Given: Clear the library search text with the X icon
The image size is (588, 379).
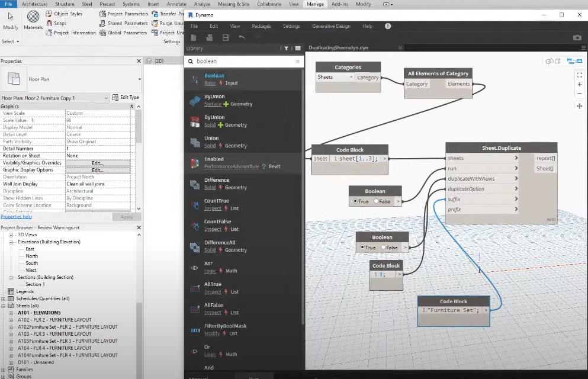Looking at the screenshot, I should (x=297, y=61).
